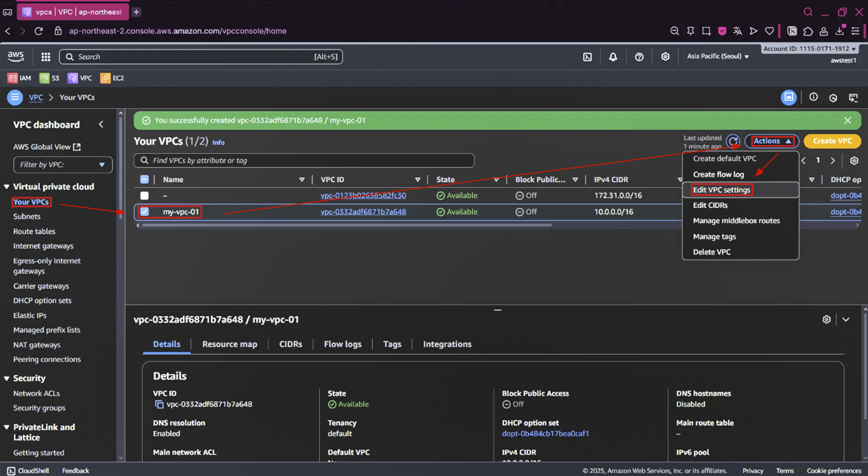868x476 pixels.
Task: Open CloudShell icon in top navigation
Action: tap(587, 56)
